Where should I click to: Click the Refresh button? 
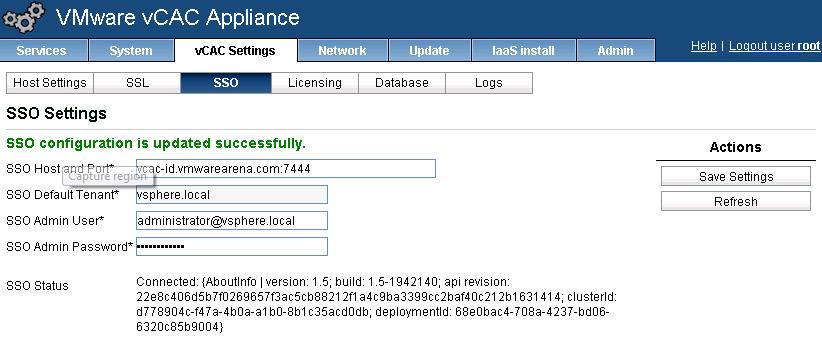[736, 201]
